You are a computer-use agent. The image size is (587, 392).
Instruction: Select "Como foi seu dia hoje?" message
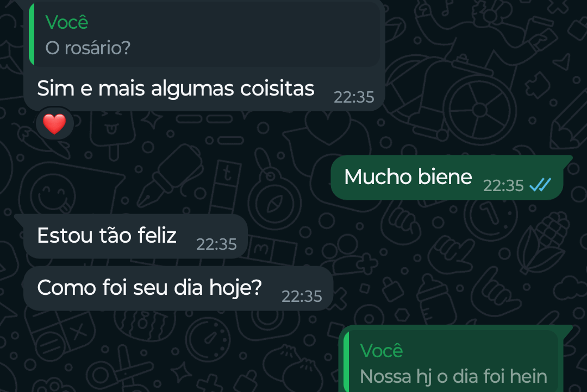(149, 288)
